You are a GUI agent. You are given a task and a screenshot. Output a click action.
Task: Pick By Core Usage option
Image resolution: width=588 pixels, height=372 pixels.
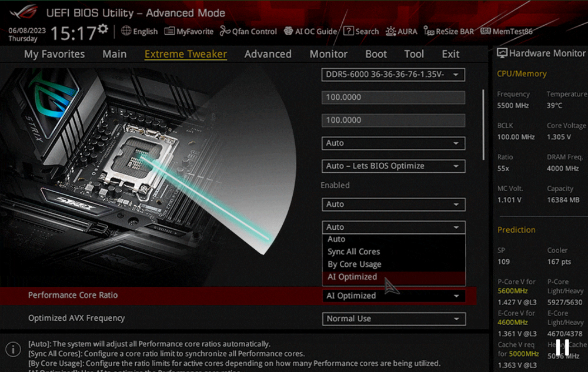[x=355, y=264]
